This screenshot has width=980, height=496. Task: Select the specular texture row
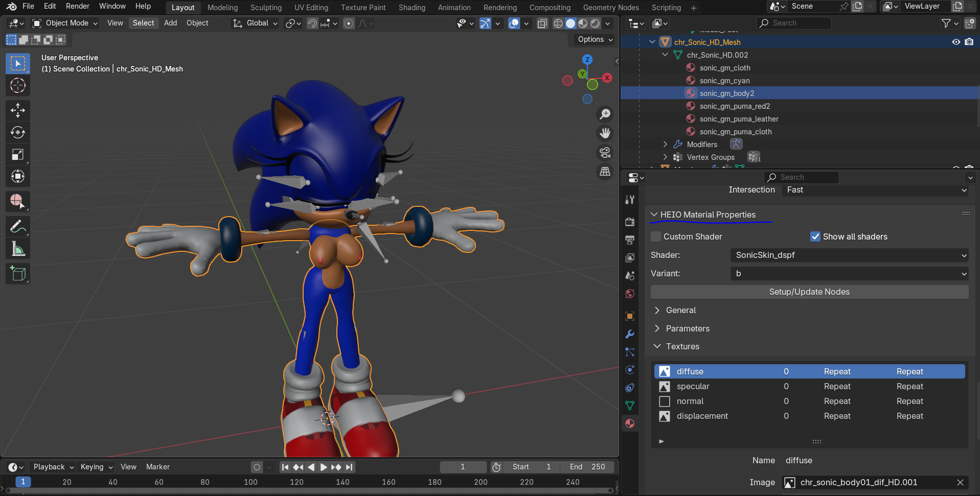[809, 386]
